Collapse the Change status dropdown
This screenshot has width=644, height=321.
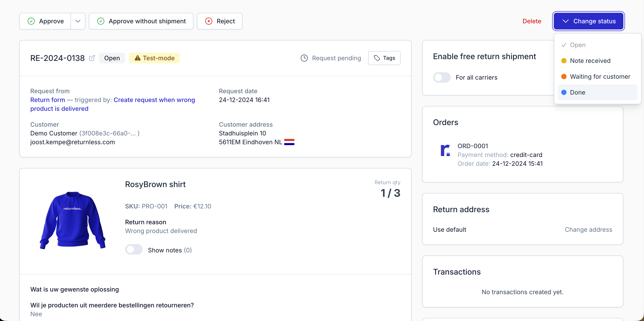click(588, 21)
